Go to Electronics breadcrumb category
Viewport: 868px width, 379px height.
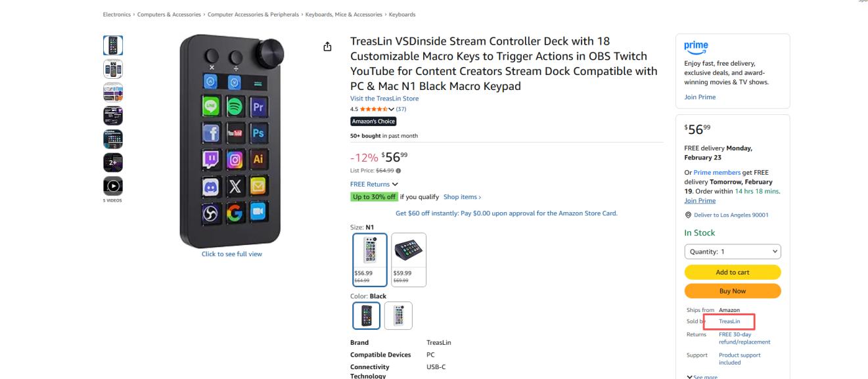pyautogui.click(x=116, y=14)
